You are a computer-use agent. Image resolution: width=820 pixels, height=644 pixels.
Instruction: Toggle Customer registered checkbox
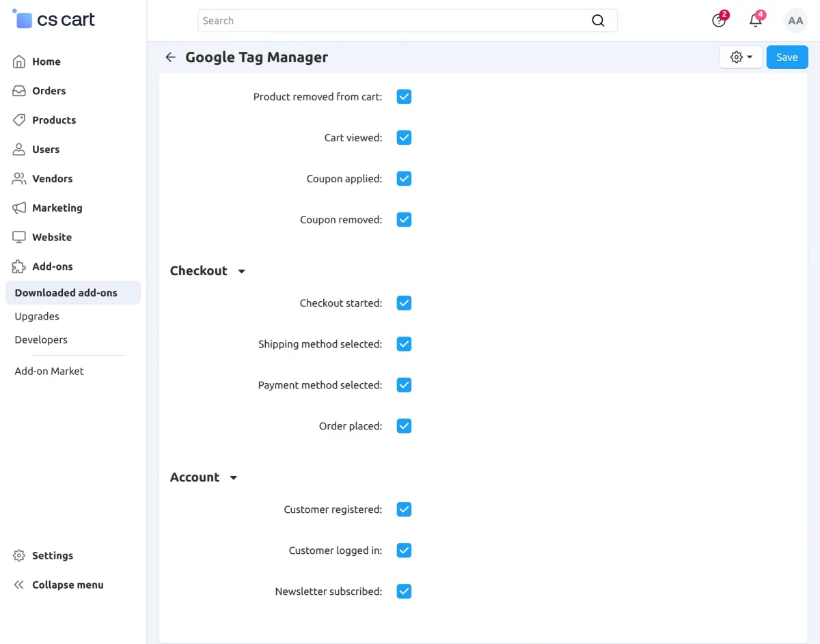tap(404, 509)
